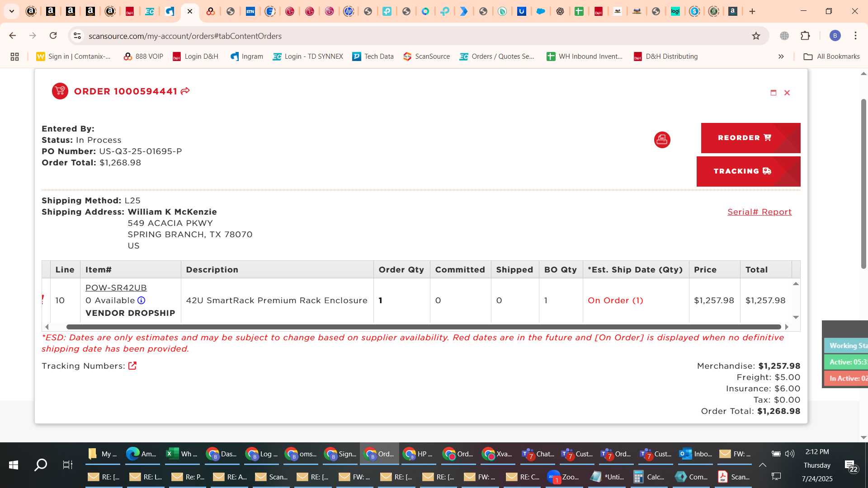Click the red shopping cart order icon
The height and width of the screenshot is (488, 868).
point(60,91)
